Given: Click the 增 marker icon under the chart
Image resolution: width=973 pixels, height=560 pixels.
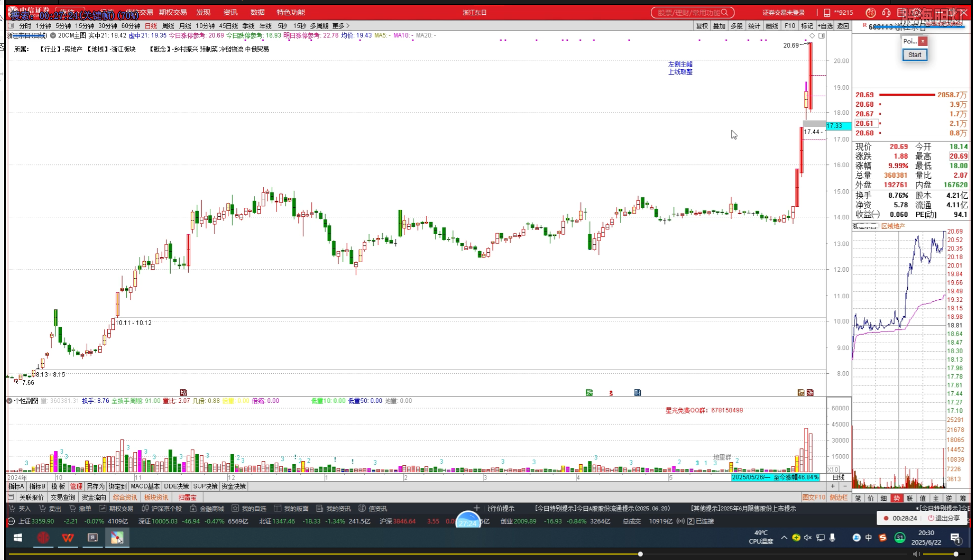Looking at the screenshot, I should [x=184, y=392].
